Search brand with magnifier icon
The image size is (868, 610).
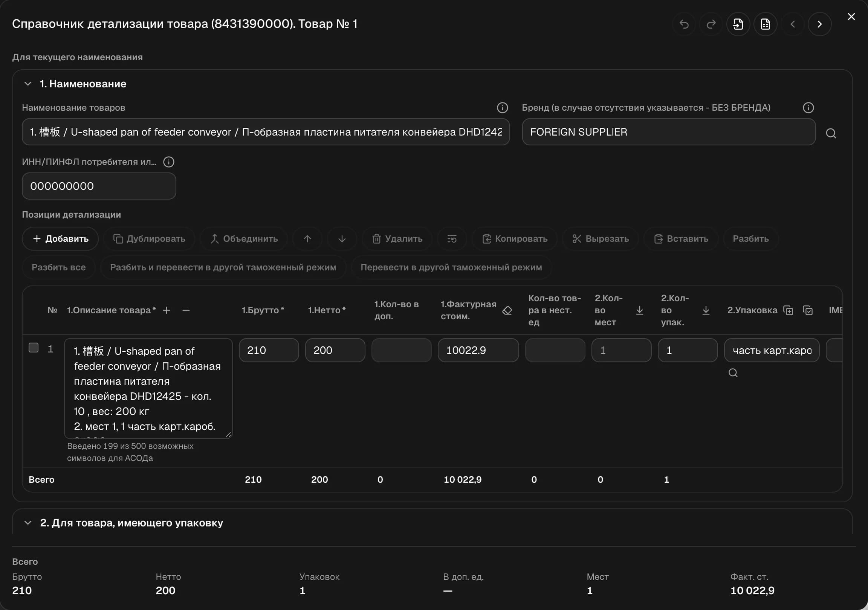click(x=831, y=133)
